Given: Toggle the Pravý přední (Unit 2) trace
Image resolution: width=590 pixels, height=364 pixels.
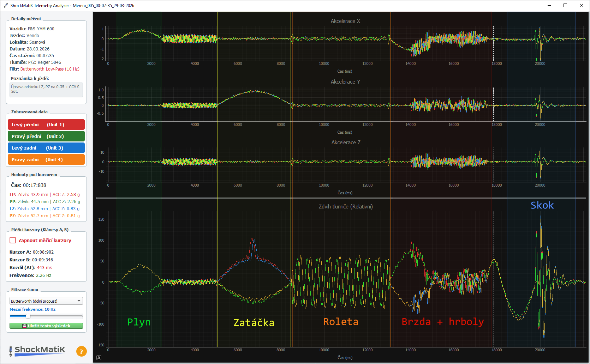Looking at the screenshot, I should pos(46,136).
